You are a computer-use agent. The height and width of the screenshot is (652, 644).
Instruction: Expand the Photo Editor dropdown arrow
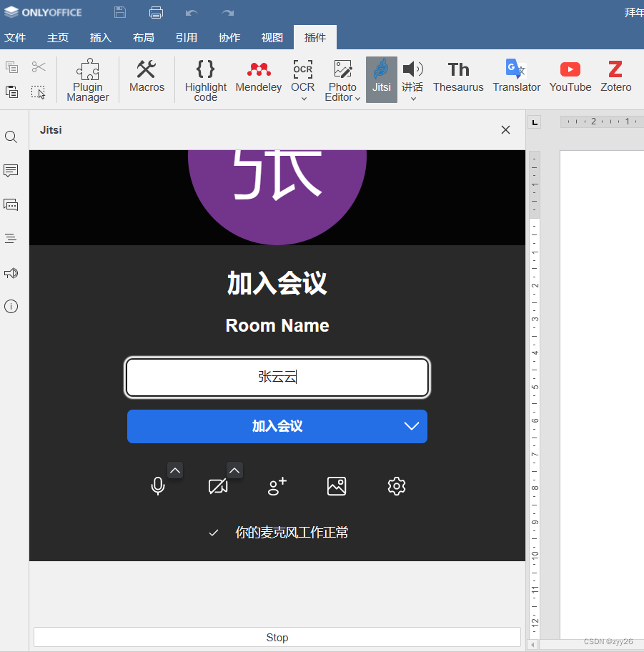tap(357, 99)
